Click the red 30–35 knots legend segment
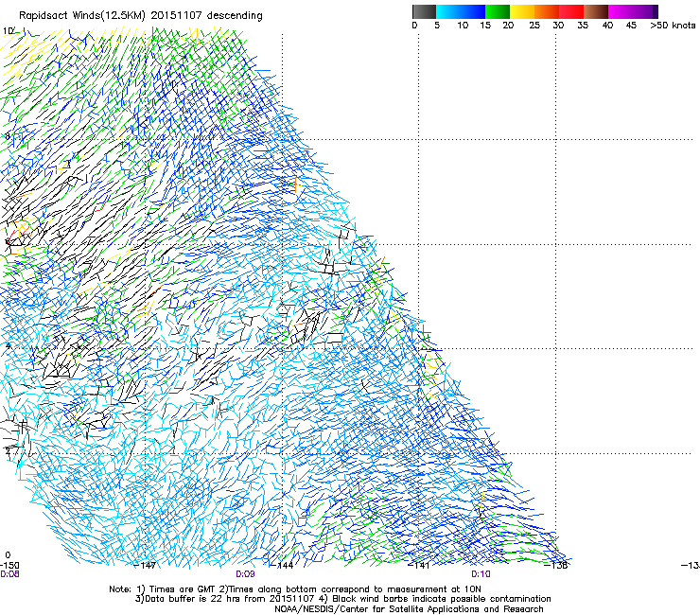This screenshot has height=615, width=700. [571, 11]
